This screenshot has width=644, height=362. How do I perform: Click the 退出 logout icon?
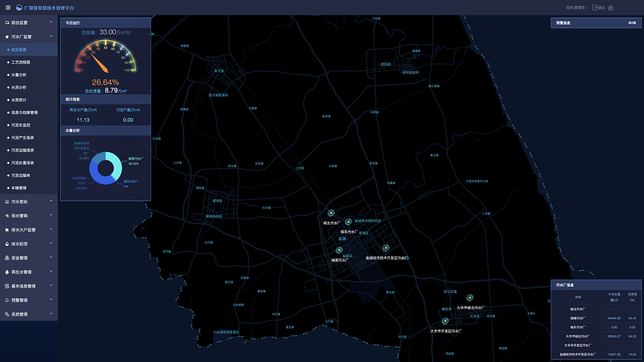click(x=595, y=8)
